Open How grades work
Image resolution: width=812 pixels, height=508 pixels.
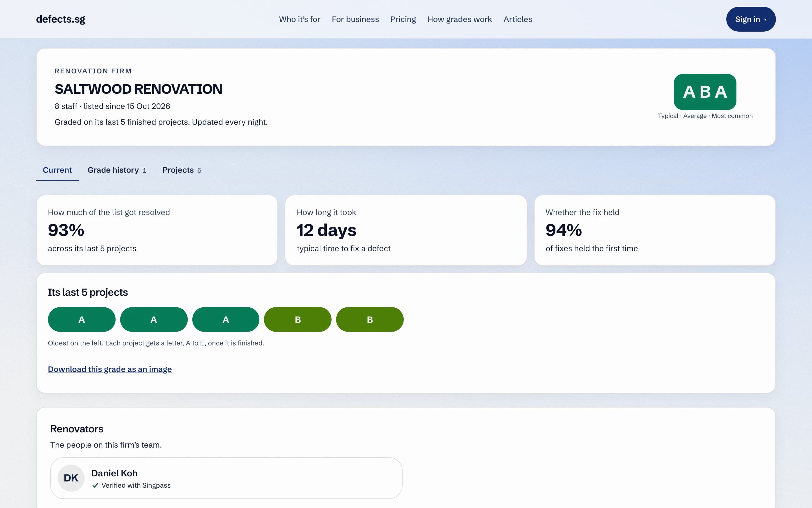click(459, 19)
